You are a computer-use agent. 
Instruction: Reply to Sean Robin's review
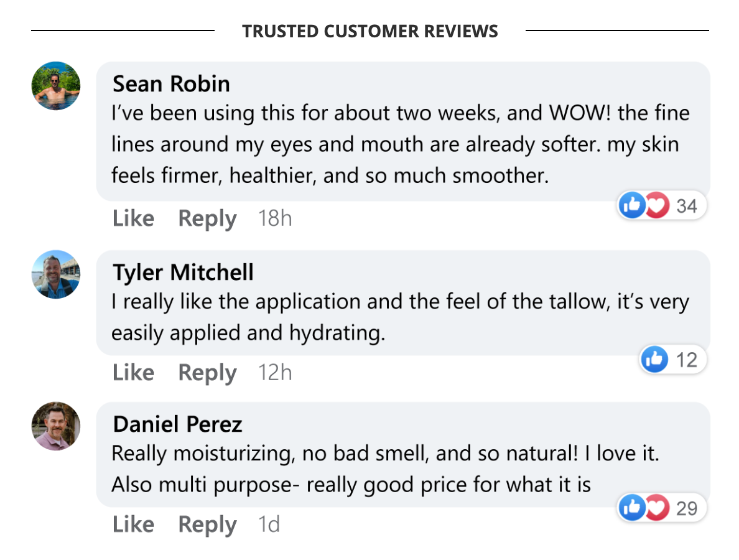[x=207, y=218]
